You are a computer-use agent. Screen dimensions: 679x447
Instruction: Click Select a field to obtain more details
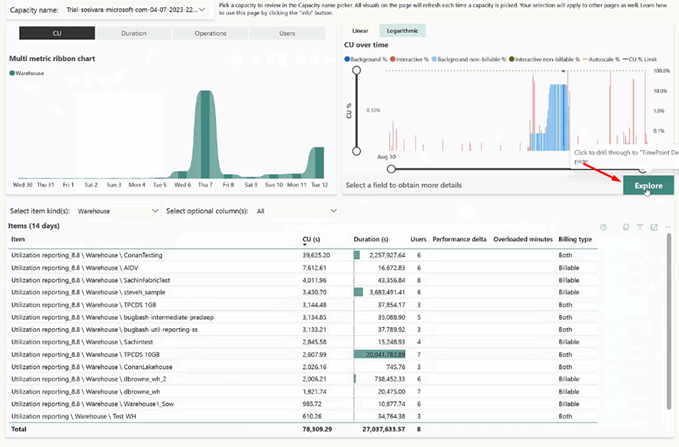coord(404,185)
